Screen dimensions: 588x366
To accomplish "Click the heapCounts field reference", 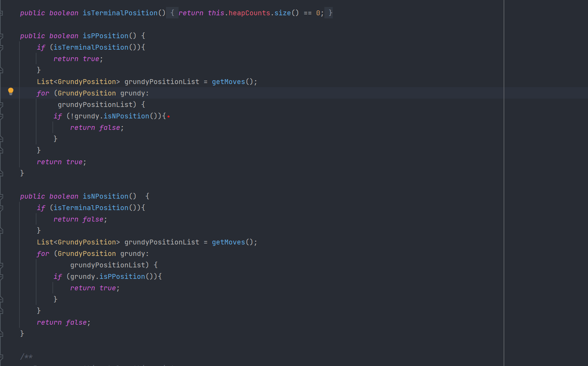I will tap(249, 13).
